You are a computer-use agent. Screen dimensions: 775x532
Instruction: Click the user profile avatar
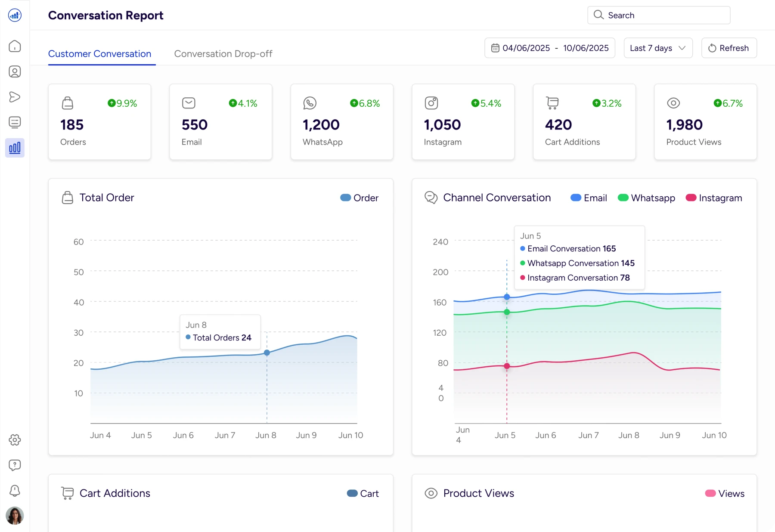point(15,515)
